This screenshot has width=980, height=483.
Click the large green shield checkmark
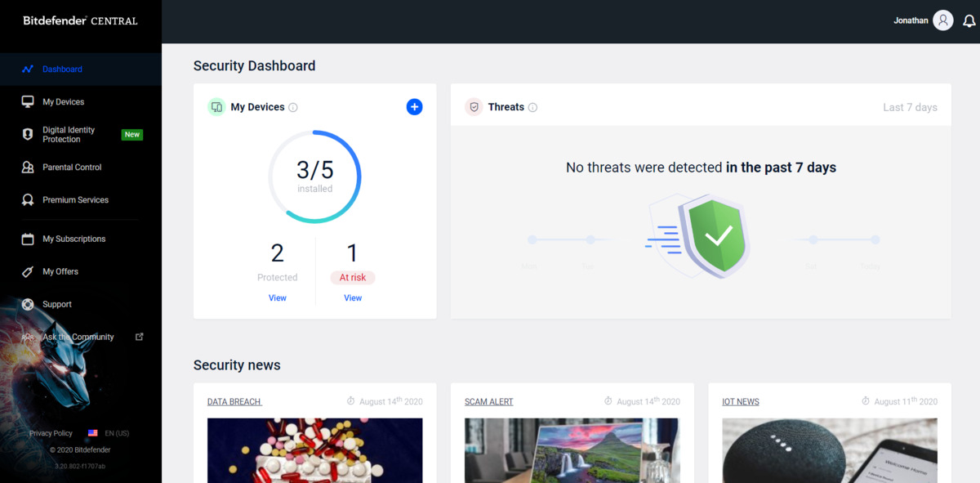coord(716,236)
